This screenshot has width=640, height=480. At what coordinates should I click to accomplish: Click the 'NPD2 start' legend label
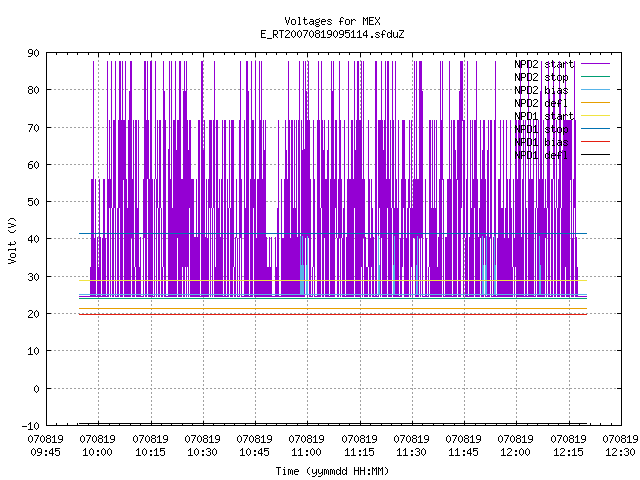pyautogui.click(x=544, y=64)
